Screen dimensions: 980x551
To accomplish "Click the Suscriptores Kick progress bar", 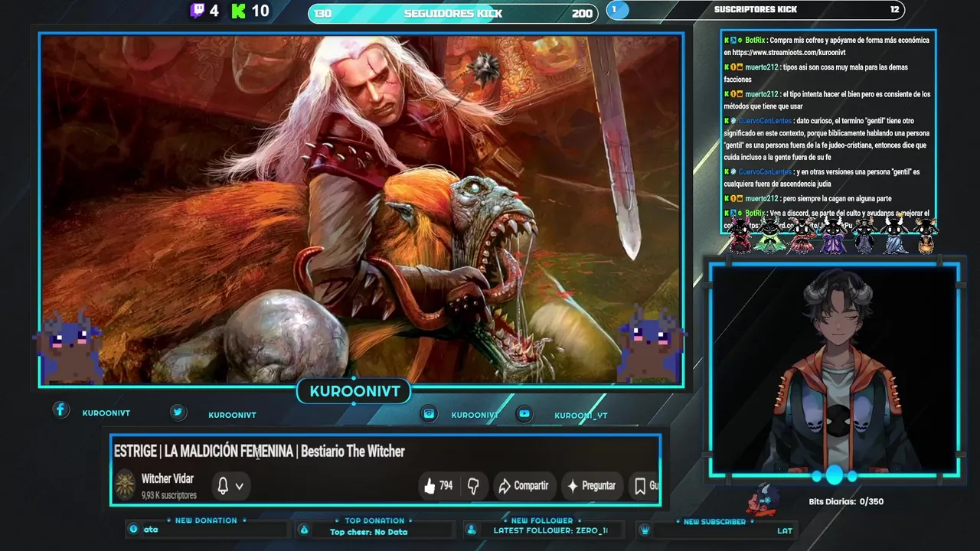I will point(756,10).
